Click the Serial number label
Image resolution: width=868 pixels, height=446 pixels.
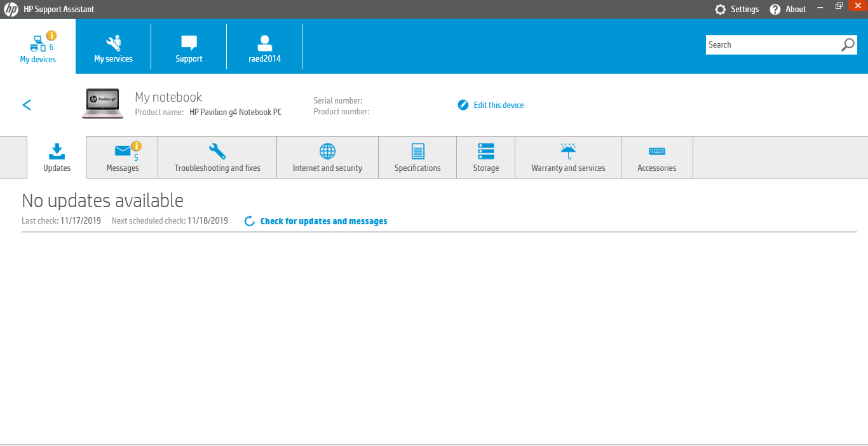click(x=338, y=100)
